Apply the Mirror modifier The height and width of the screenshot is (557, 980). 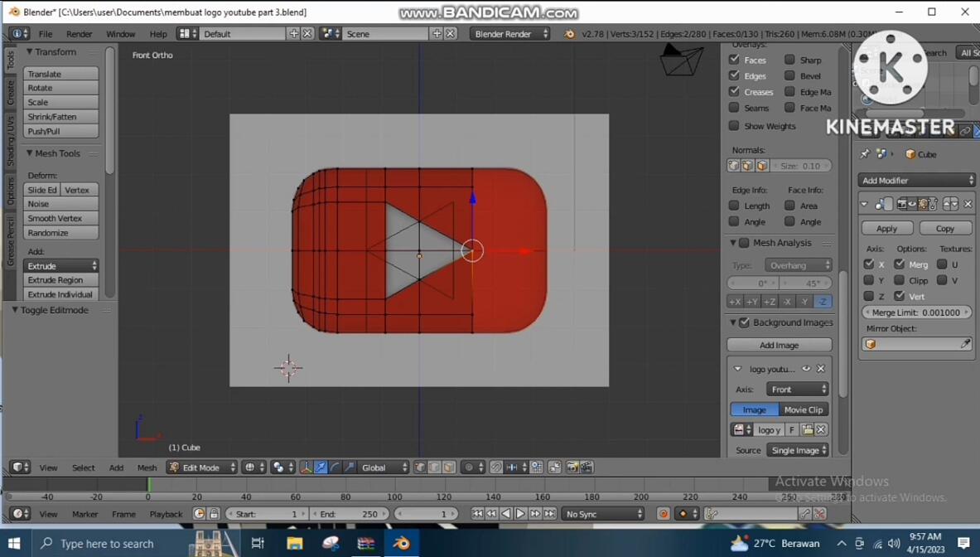pyautogui.click(x=886, y=228)
